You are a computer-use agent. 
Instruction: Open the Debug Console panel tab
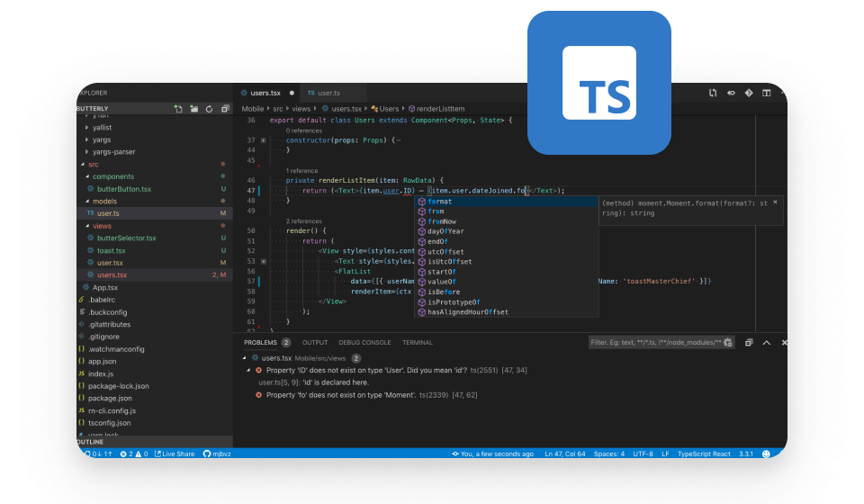tap(364, 343)
